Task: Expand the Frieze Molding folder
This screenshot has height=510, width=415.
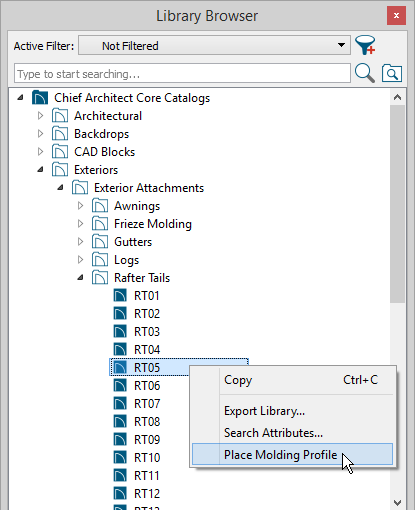Action: [80, 224]
